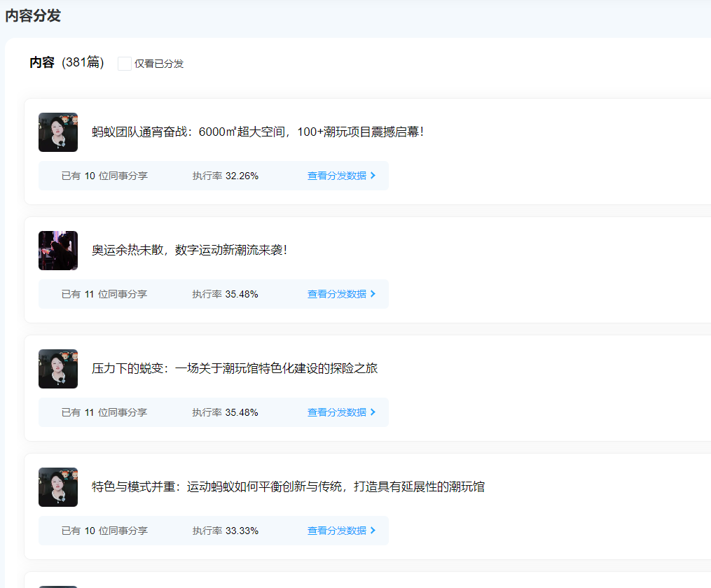The image size is (711, 588).
Task: Open 查看分发数据 for 压力下的蜕变
Action: 338,412
